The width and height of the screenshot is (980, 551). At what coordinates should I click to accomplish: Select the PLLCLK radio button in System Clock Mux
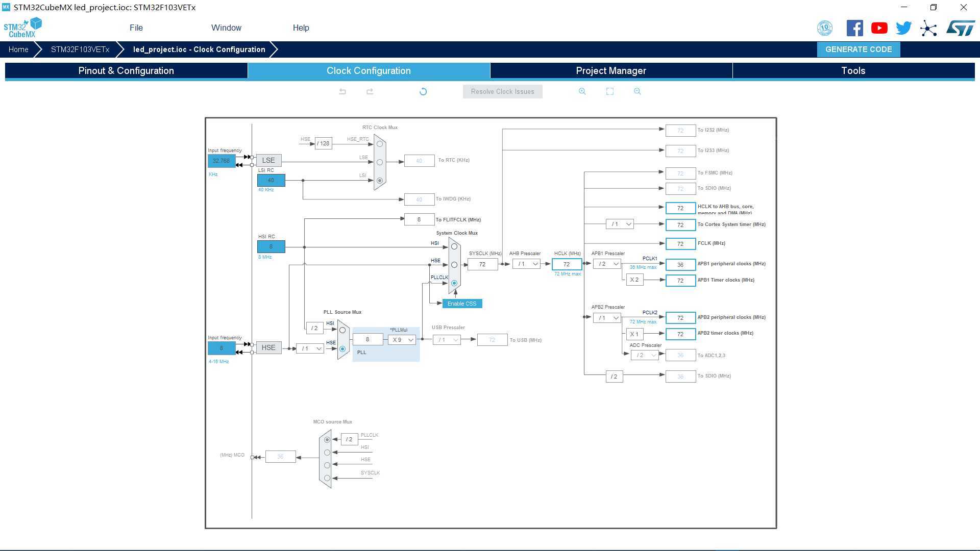pyautogui.click(x=455, y=282)
